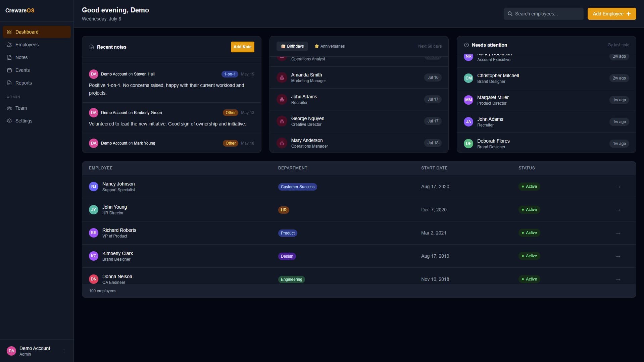Click the Team icon under Admin

[x=9, y=108]
